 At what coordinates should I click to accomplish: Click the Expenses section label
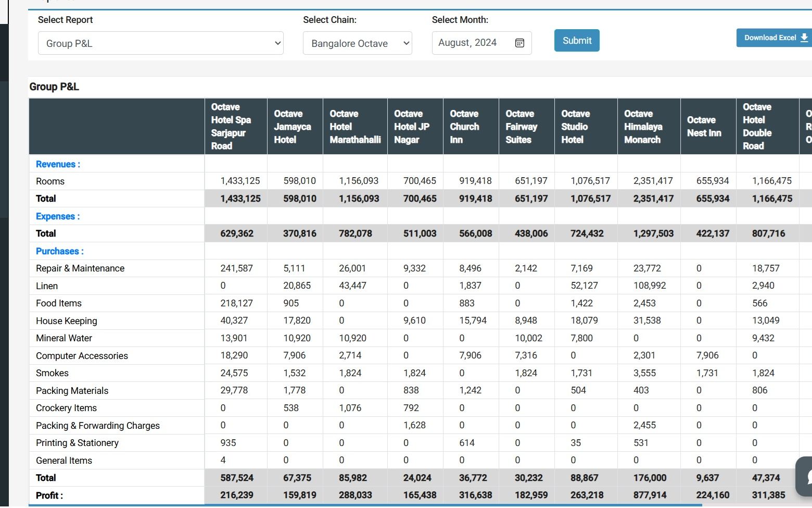point(58,216)
